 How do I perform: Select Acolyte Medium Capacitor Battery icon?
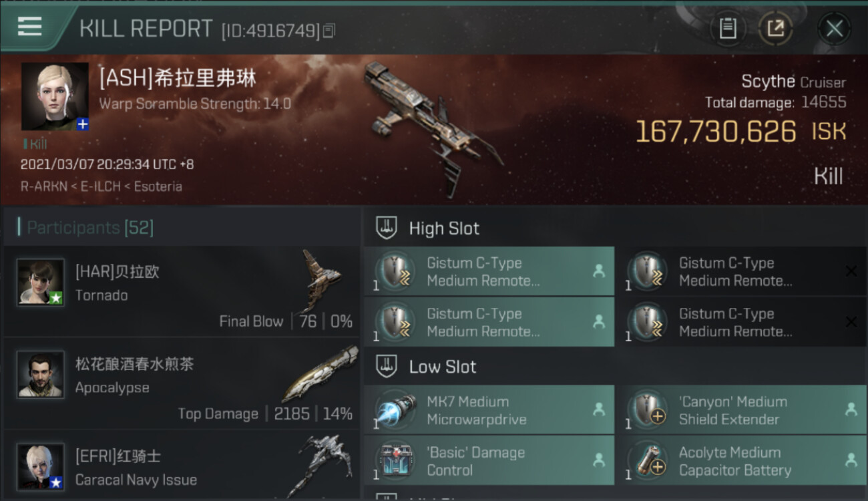click(x=648, y=461)
